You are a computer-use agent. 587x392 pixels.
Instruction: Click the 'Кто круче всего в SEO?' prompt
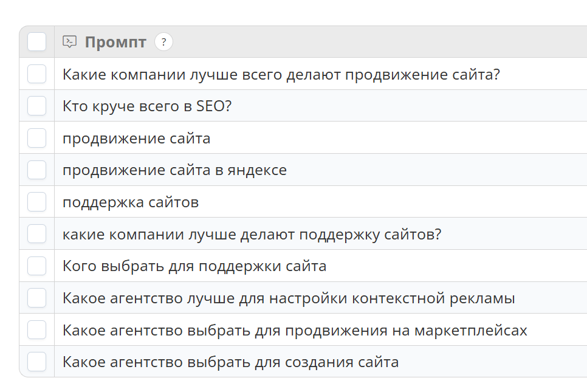(147, 106)
